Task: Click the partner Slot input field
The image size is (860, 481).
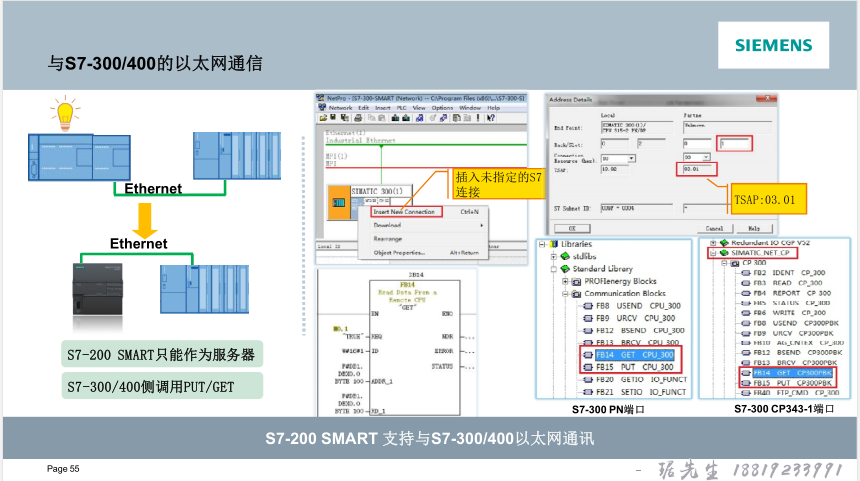Action: click(734, 144)
